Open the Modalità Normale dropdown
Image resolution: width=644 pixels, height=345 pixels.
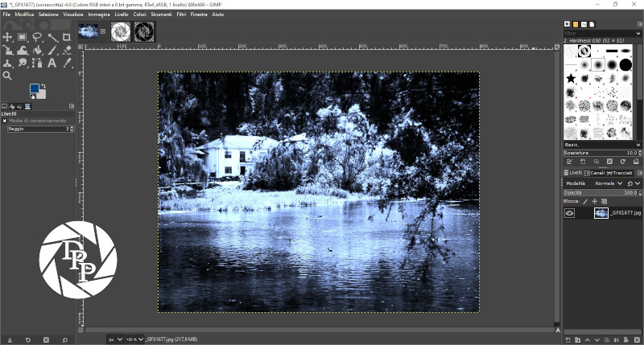[x=609, y=183]
